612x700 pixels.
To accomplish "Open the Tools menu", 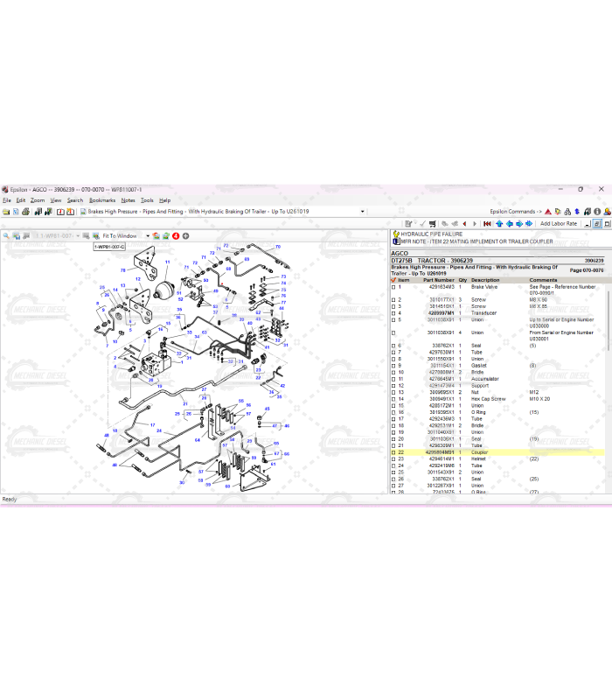I will [x=147, y=200].
